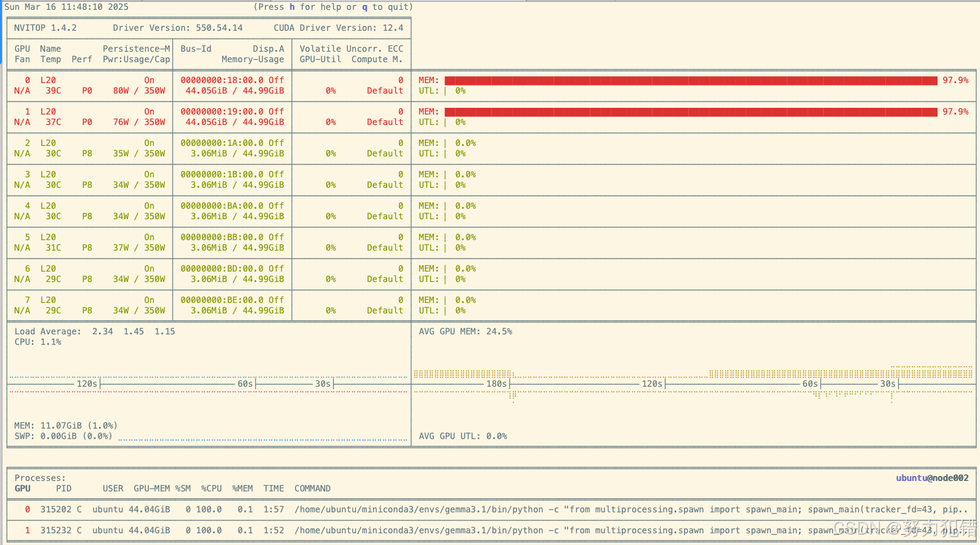Click the %SM column header
Image resolution: width=980 pixels, height=545 pixels.
click(x=183, y=488)
